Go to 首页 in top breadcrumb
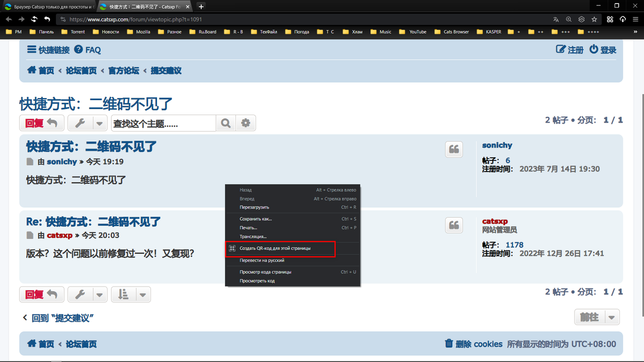The image size is (644, 362). point(40,70)
